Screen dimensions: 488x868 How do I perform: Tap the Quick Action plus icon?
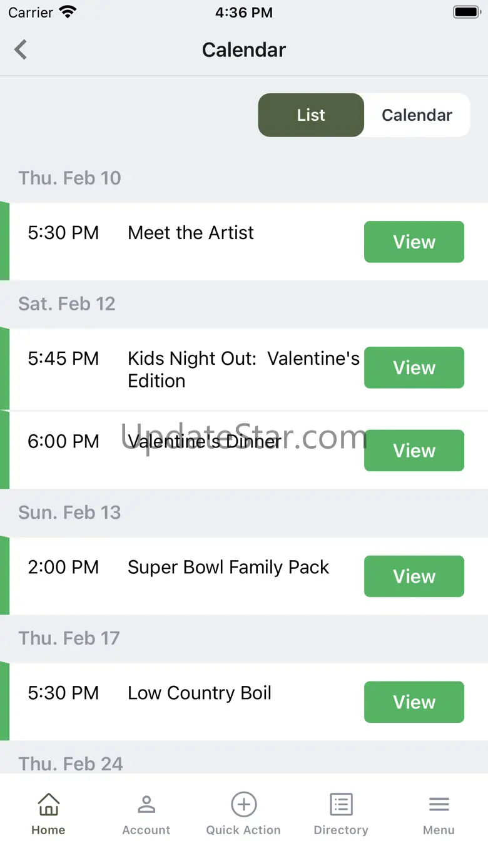click(x=243, y=804)
